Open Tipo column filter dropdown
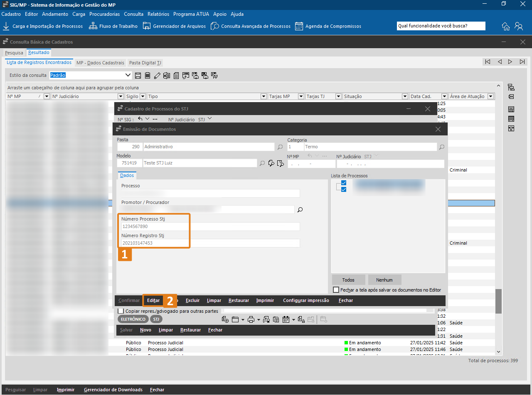This screenshot has height=395, width=532. 264,96
